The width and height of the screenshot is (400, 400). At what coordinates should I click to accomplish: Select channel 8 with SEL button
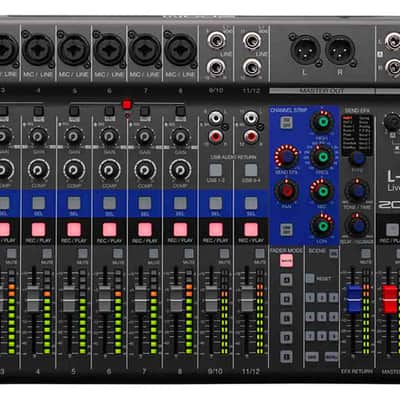pos(180,203)
